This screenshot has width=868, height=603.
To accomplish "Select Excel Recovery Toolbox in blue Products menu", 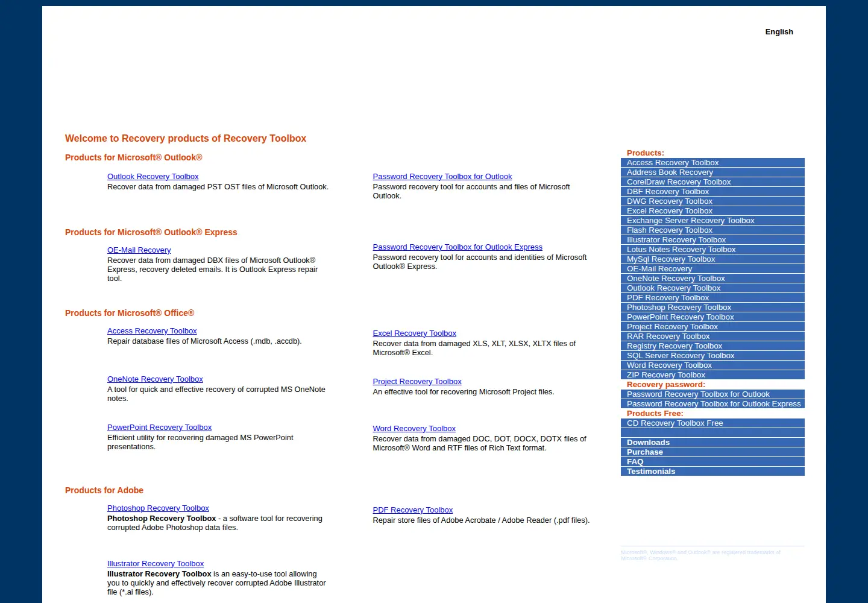I will (x=712, y=211).
